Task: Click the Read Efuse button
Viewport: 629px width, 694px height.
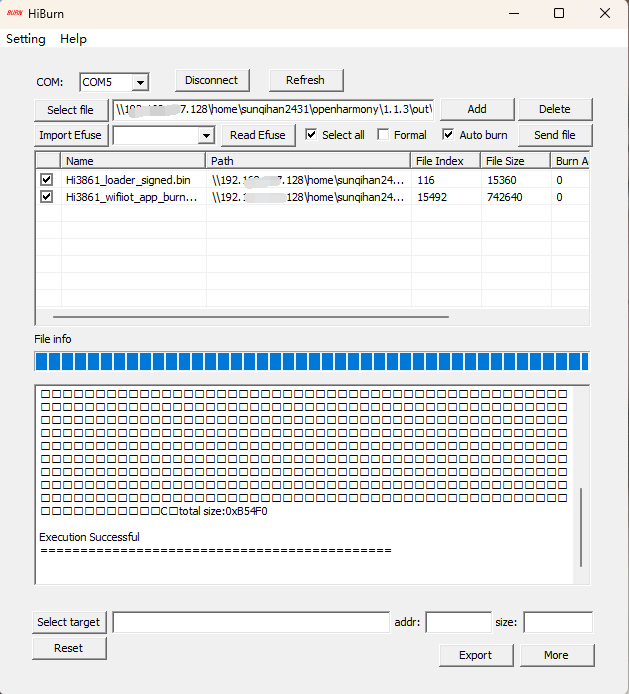Action: pos(258,135)
